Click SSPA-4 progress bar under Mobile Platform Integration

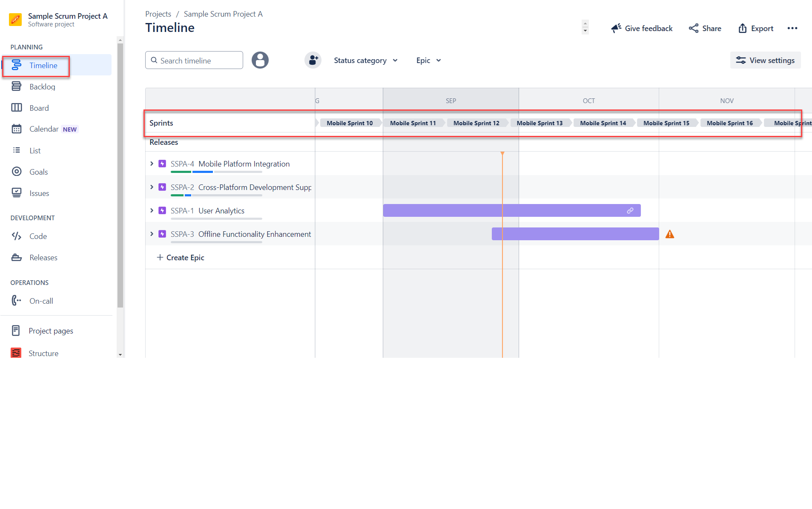[216, 172]
